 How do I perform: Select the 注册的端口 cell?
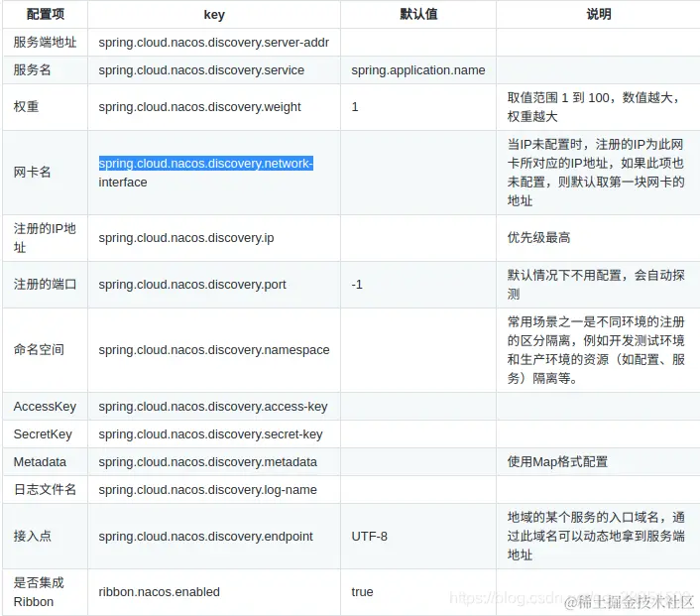[45, 284]
